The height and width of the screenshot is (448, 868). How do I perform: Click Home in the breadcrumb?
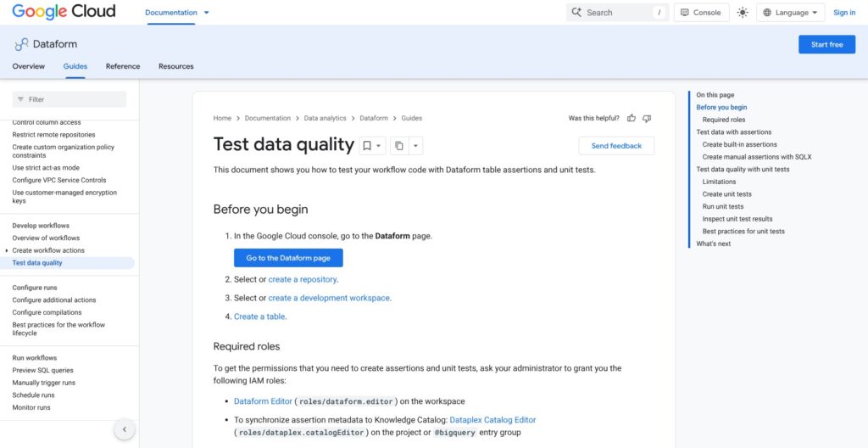(223, 118)
